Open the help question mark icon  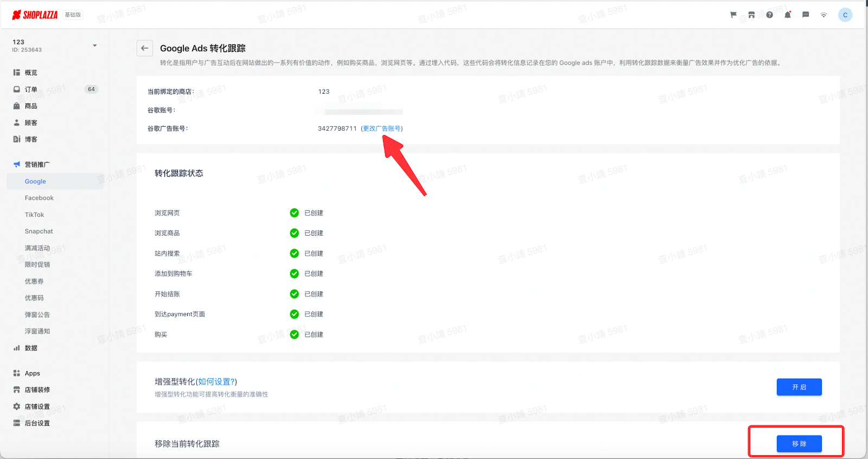pos(769,15)
